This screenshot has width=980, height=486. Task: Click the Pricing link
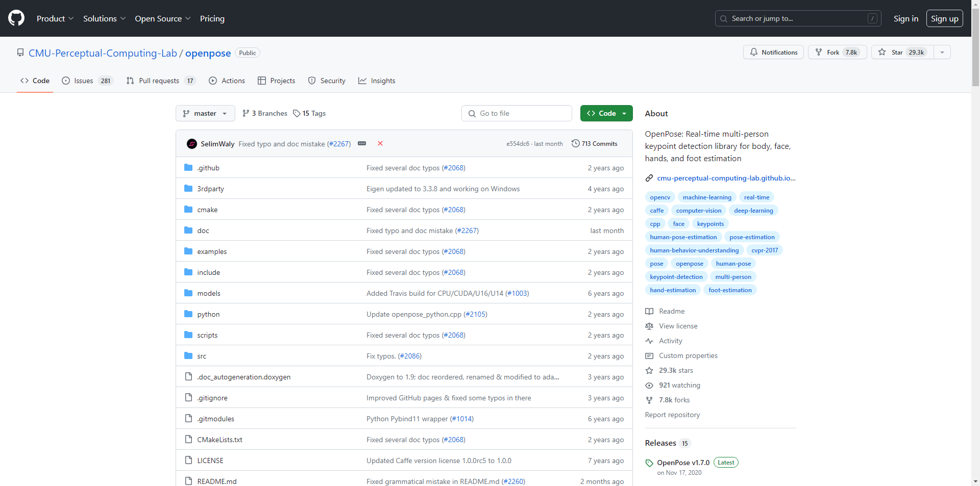coord(212,18)
